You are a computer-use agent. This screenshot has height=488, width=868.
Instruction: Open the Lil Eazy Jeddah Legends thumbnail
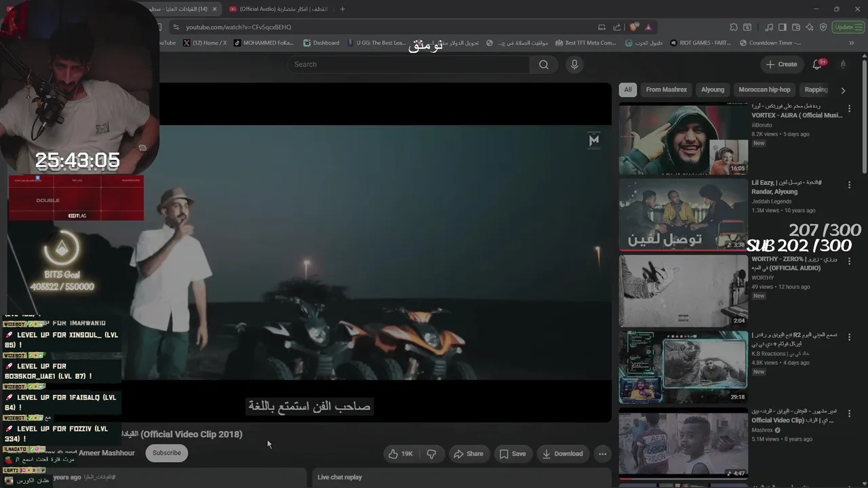tap(684, 215)
